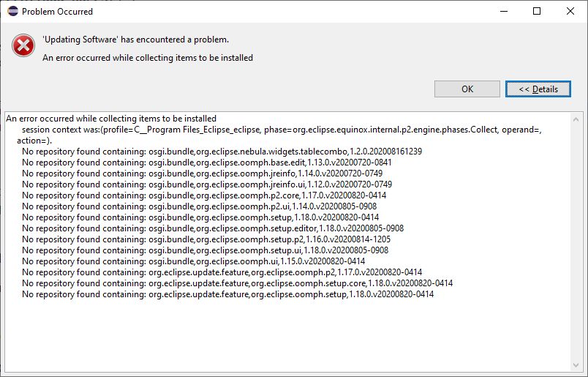Close the Problem Occurred dialog
This screenshot has width=588, height=377.
(x=570, y=12)
